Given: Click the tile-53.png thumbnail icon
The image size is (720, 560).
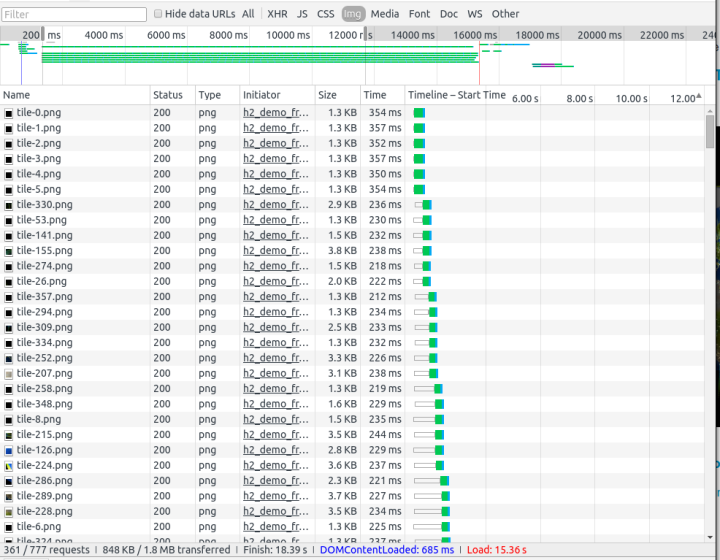Looking at the screenshot, I should [x=9, y=220].
